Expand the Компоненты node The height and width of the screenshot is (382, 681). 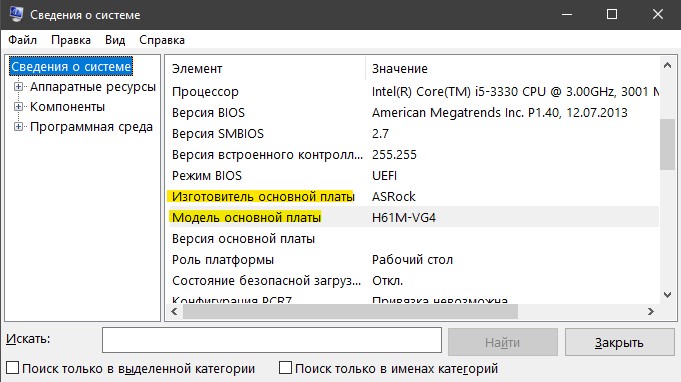pos(18,106)
